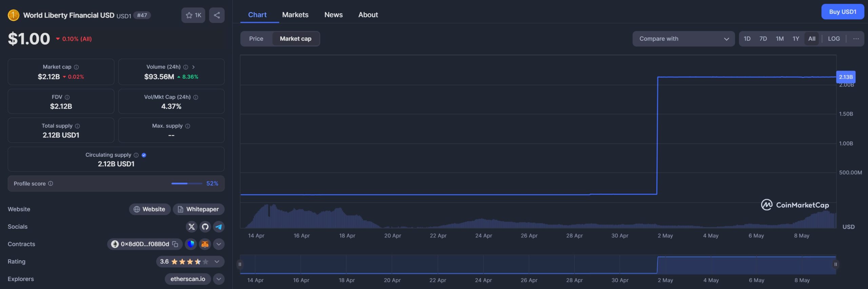This screenshot has height=289, width=868.
Task: Show Max. supply info icon
Action: pyautogui.click(x=188, y=126)
